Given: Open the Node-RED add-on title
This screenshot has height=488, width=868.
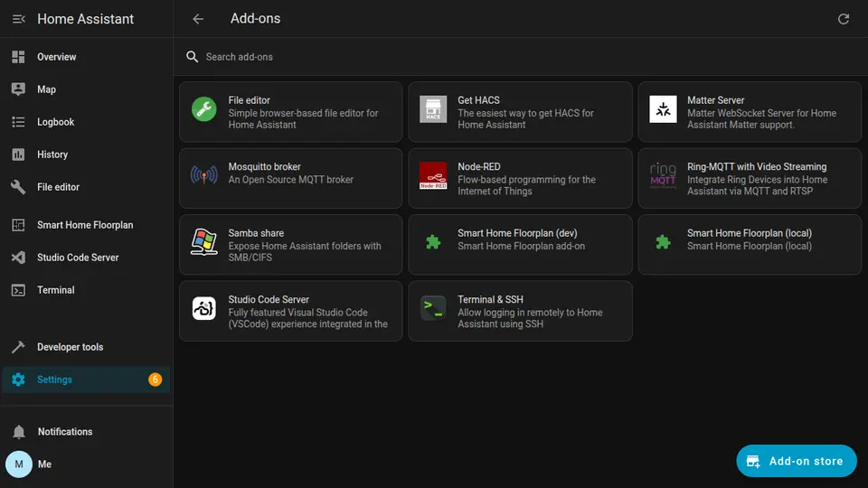Looking at the screenshot, I should 479,166.
